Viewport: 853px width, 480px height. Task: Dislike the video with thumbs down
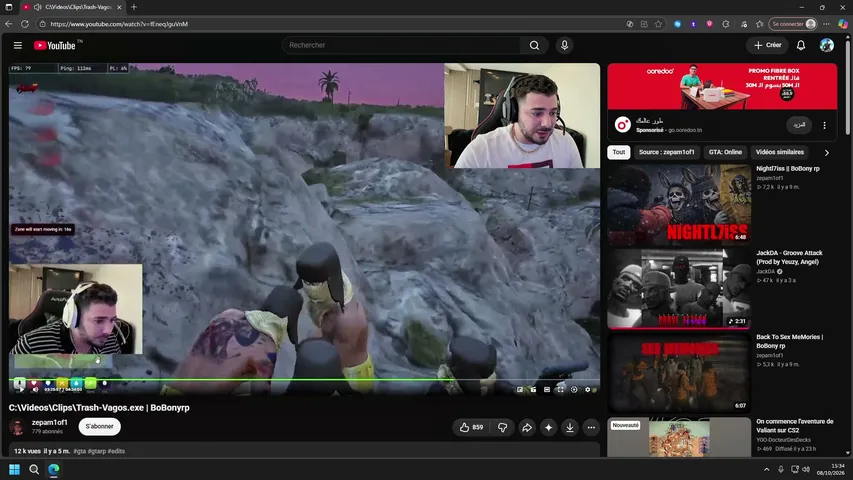[x=502, y=428]
